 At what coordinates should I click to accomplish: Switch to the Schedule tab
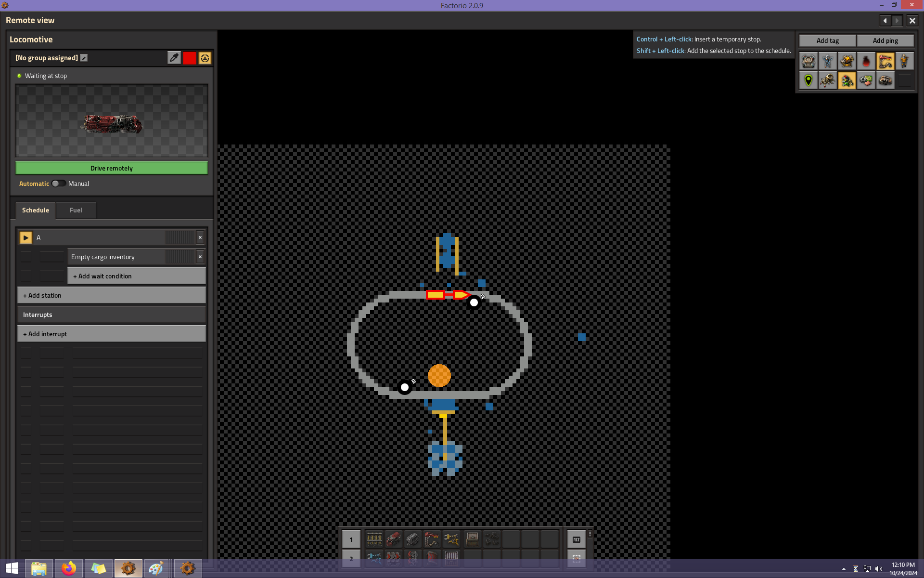[x=36, y=210]
